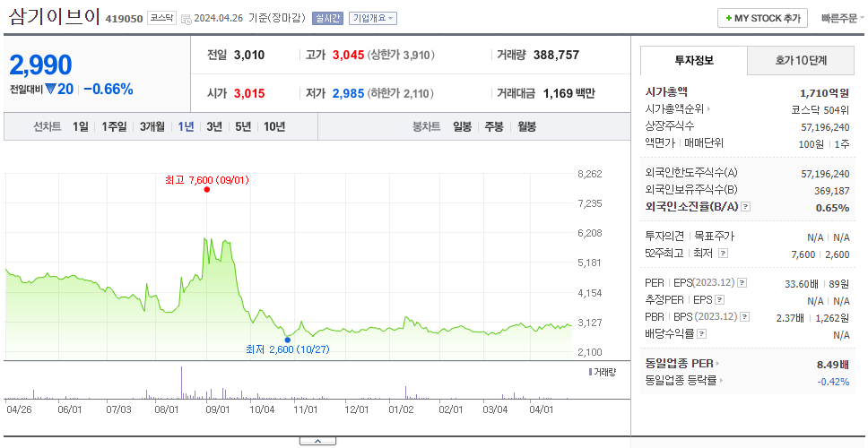Click the 09/01 date on chart axis
868x448 pixels.
pyautogui.click(x=217, y=410)
